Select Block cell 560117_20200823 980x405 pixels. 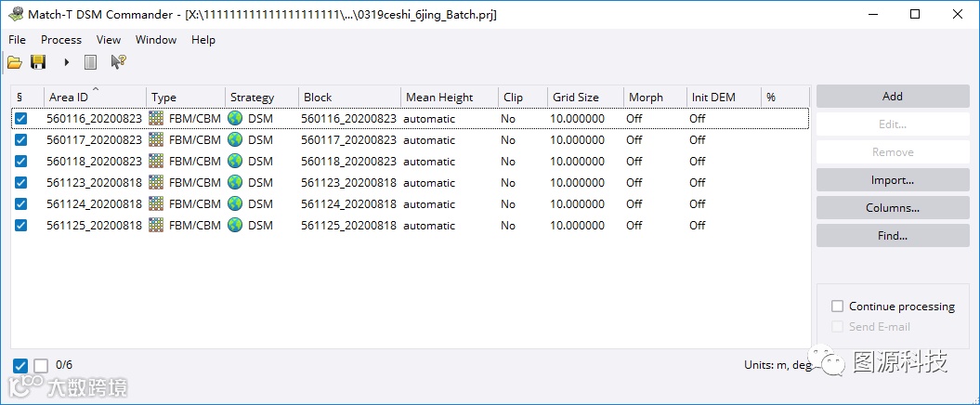(x=348, y=140)
